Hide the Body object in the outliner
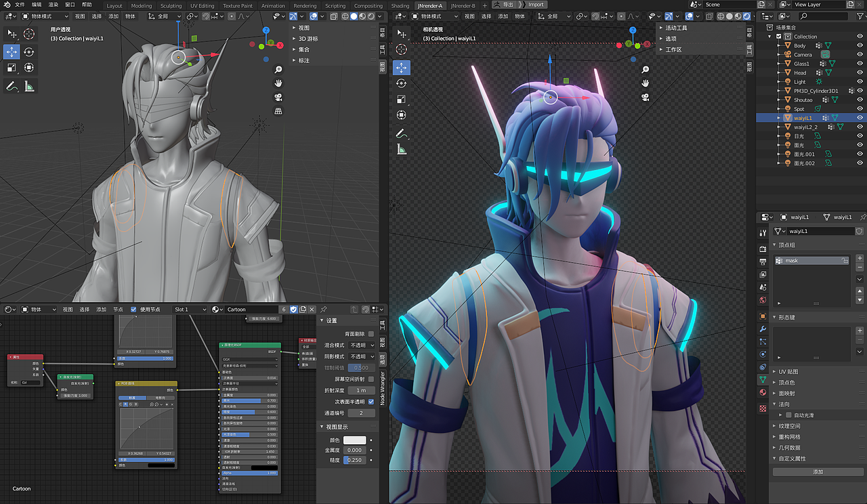This screenshot has width=867, height=504. 860,45
